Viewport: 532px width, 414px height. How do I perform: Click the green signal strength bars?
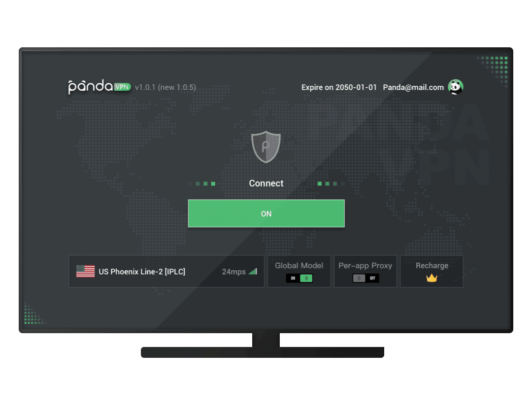(253, 272)
